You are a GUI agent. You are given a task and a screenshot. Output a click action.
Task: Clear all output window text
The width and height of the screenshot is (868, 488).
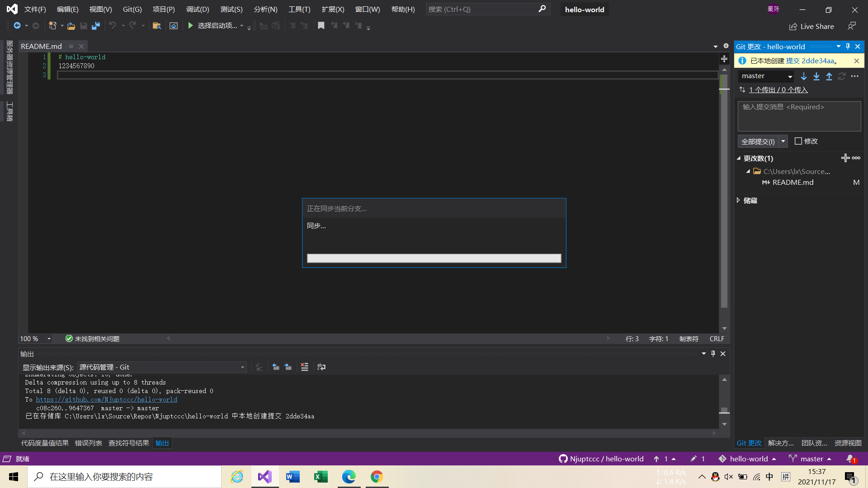305,367
